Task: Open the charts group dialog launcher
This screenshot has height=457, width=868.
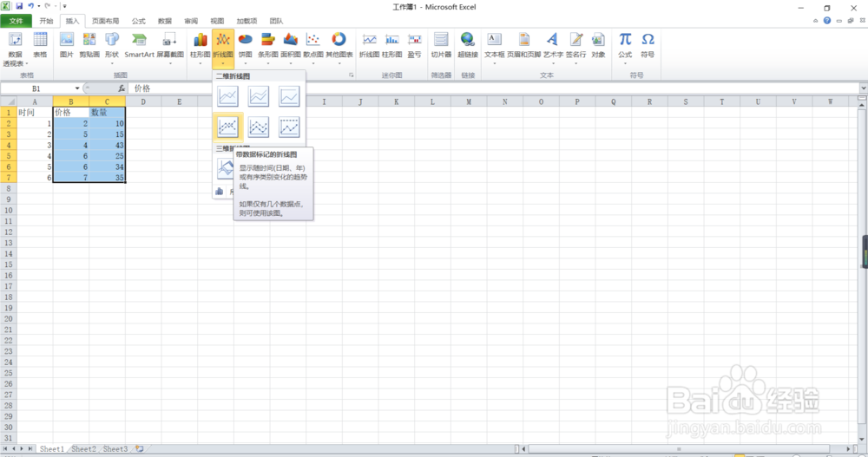Action: [351, 75]
